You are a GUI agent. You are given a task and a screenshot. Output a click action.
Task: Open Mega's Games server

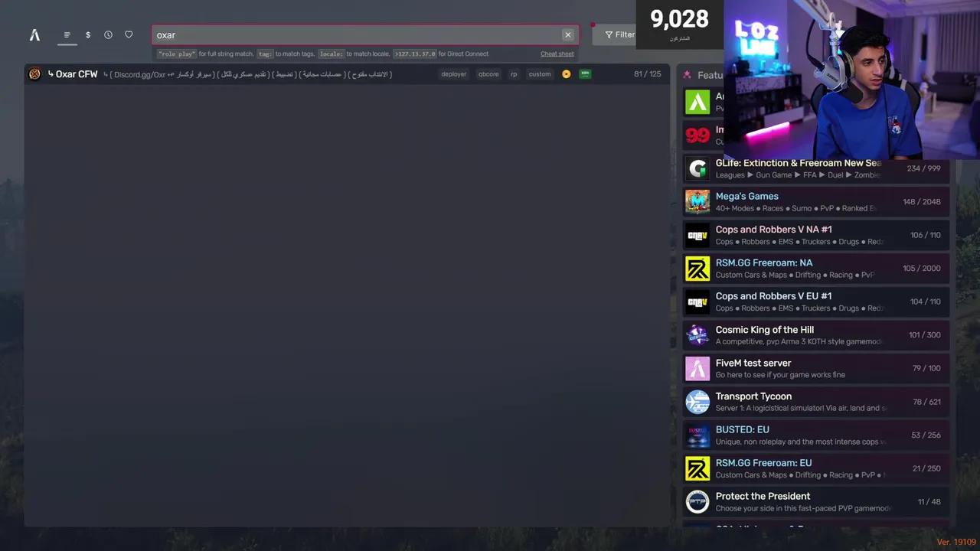[816, 202]
